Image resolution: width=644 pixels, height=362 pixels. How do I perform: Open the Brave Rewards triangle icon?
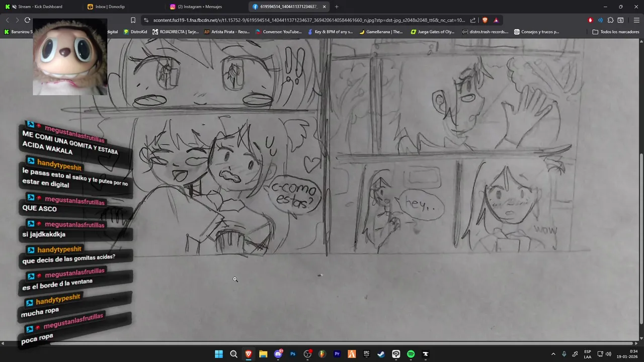click(x=496, y=20)
